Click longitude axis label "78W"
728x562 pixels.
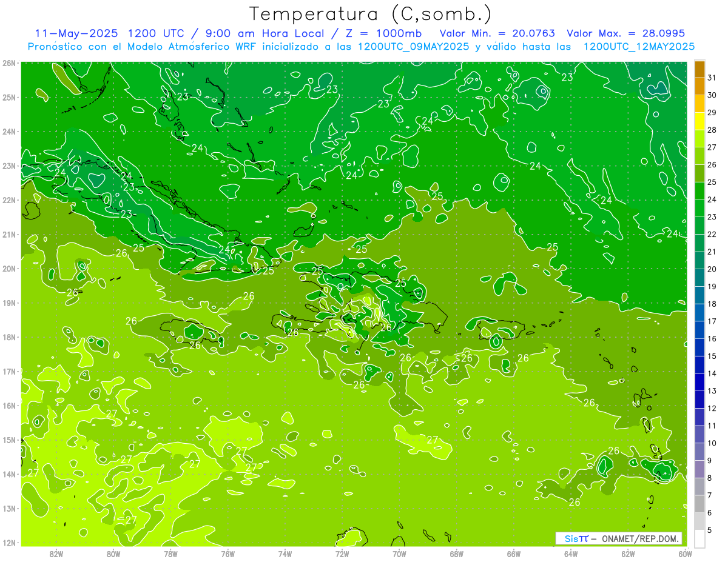pos(170,554)
